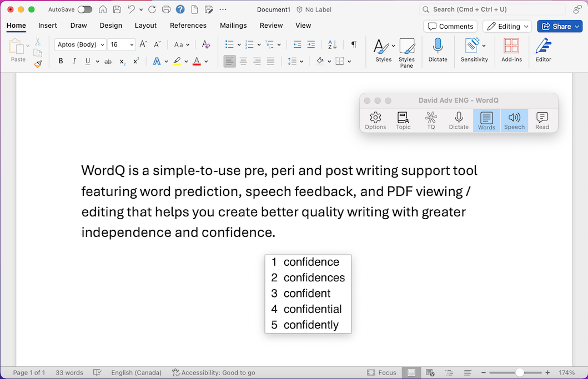Open the WordQ Read tool

(x=542, y=120)
